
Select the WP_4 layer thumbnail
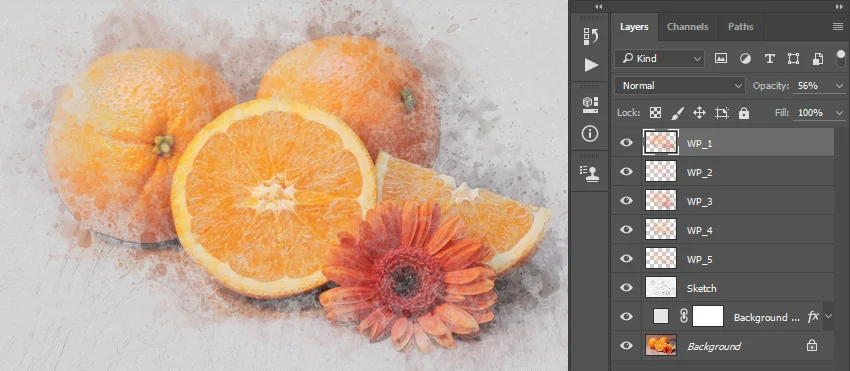661,229
